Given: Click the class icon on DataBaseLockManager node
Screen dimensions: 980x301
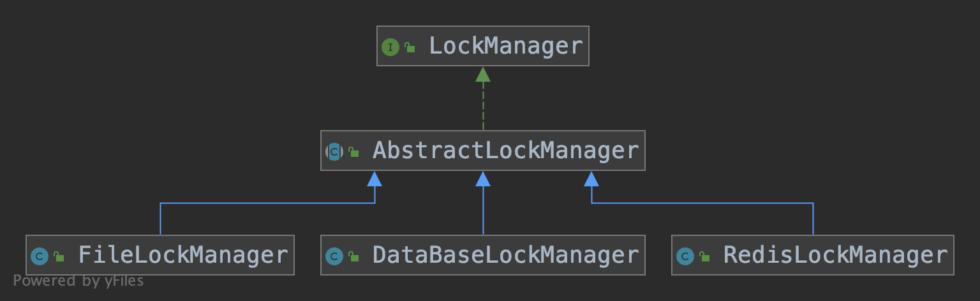Looking at the screenshot, I should coord(334,256).
